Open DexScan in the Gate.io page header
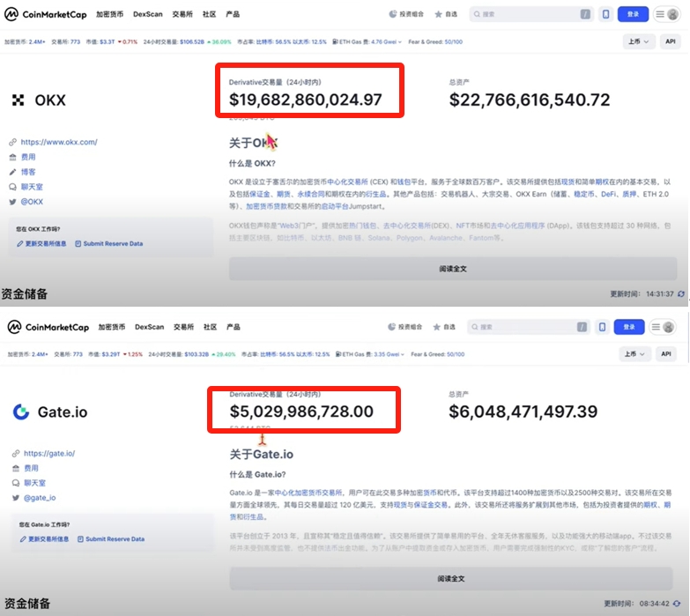The width and height of the screenshot is (690, 616). coord(150,327)
